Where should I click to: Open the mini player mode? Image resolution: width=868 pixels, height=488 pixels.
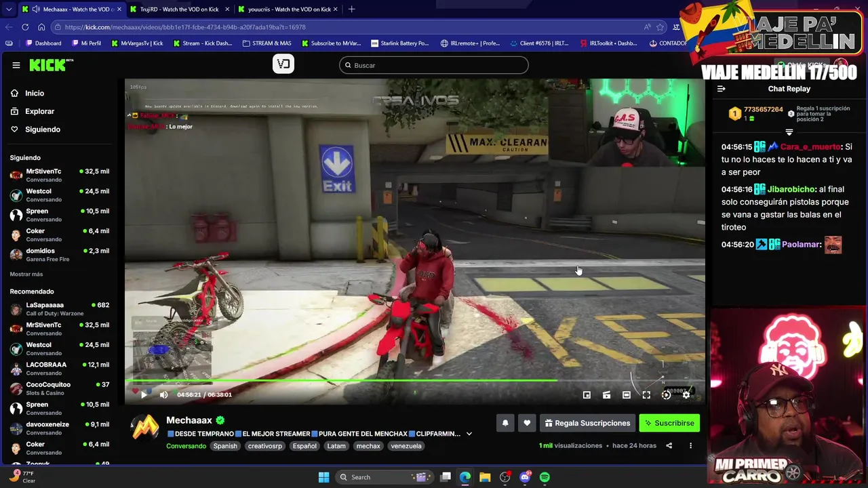coord(587,394)
